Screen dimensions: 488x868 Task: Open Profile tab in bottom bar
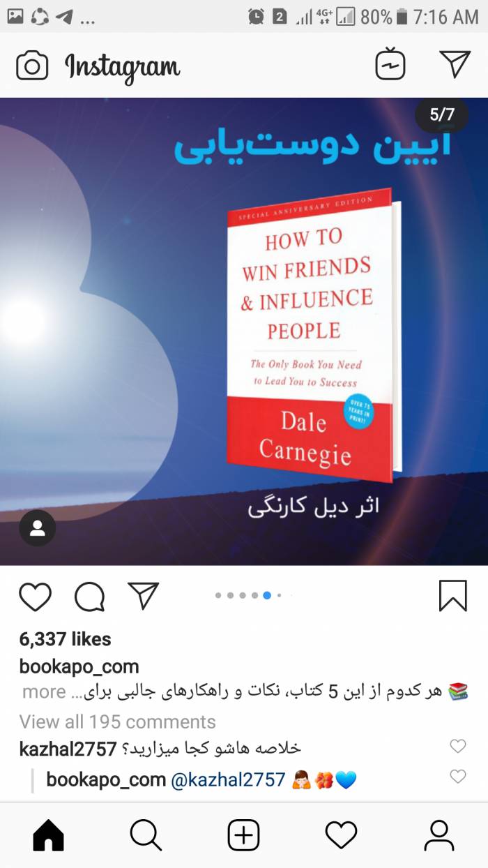pyautogui.click(x=439, y=835)
